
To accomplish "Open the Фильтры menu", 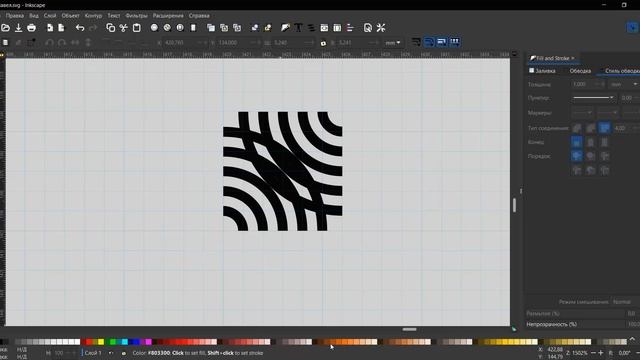I will (x=136, y=16).
